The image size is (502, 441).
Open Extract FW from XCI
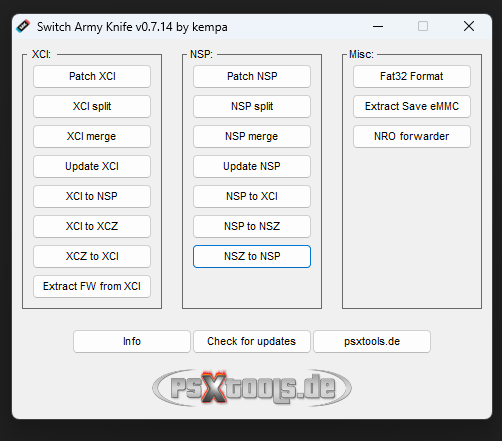coord(92,286)
